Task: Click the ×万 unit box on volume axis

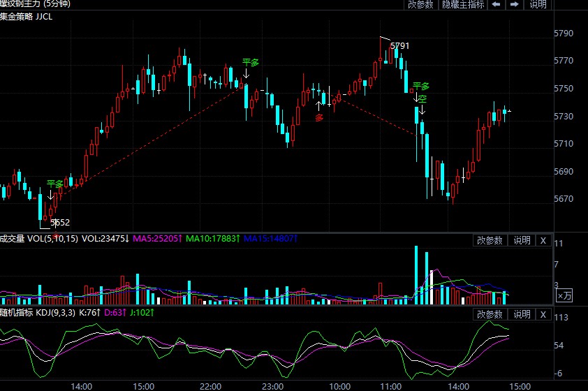Action: pyautogui.click(x=564, y=297)
